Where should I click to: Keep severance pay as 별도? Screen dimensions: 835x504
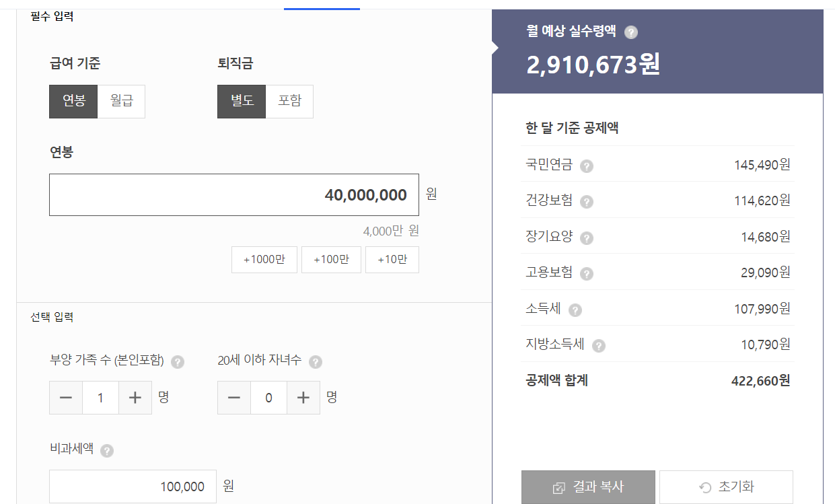tap(241, 101)
